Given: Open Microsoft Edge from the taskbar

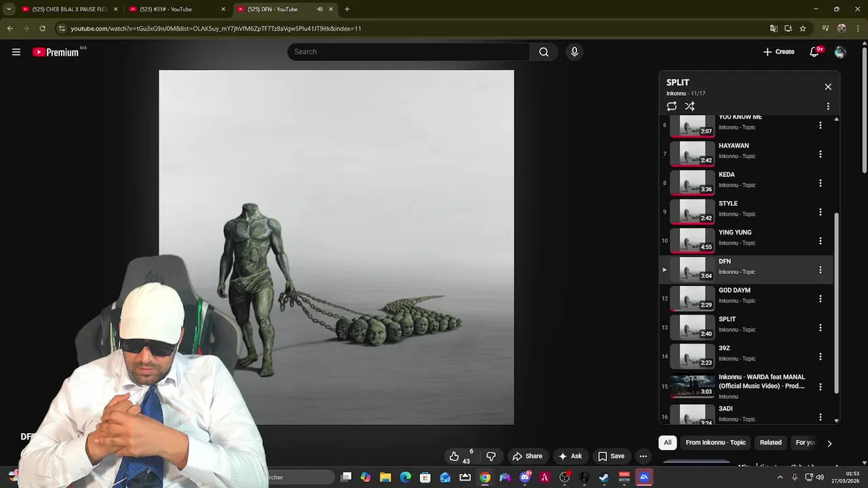Looking at the screenshot, I should click(406, 477).
